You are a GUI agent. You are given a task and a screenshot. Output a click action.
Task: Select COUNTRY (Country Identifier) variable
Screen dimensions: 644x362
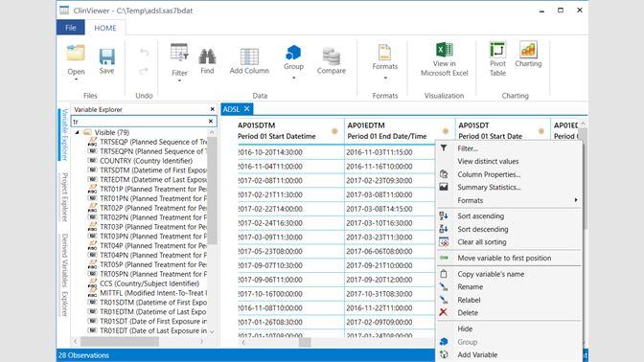(x=146, y=161)
